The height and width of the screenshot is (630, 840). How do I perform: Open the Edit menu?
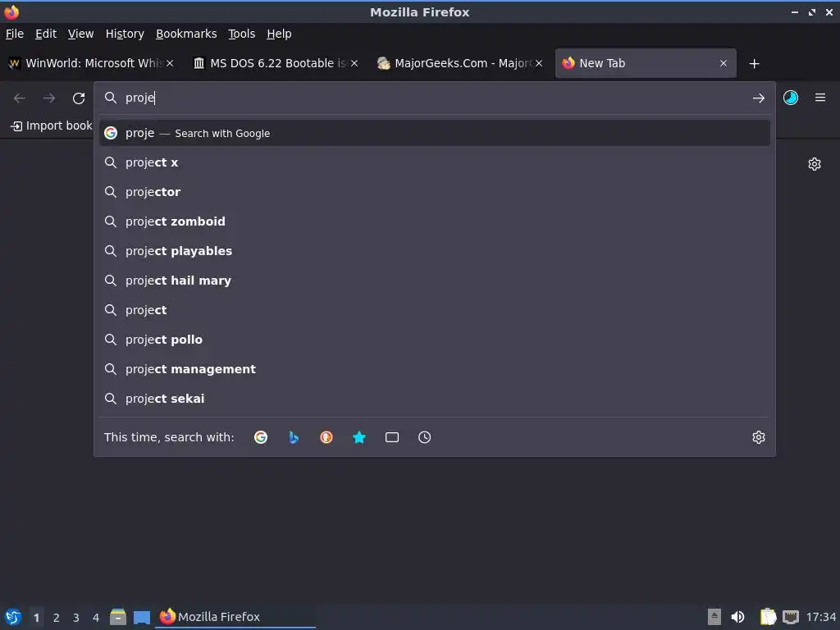coord(46,34)
